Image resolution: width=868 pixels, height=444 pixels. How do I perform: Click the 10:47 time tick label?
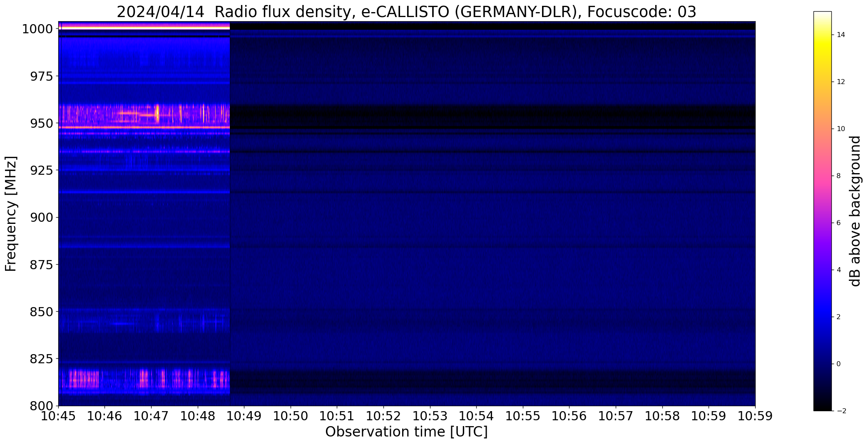point(151,416)
